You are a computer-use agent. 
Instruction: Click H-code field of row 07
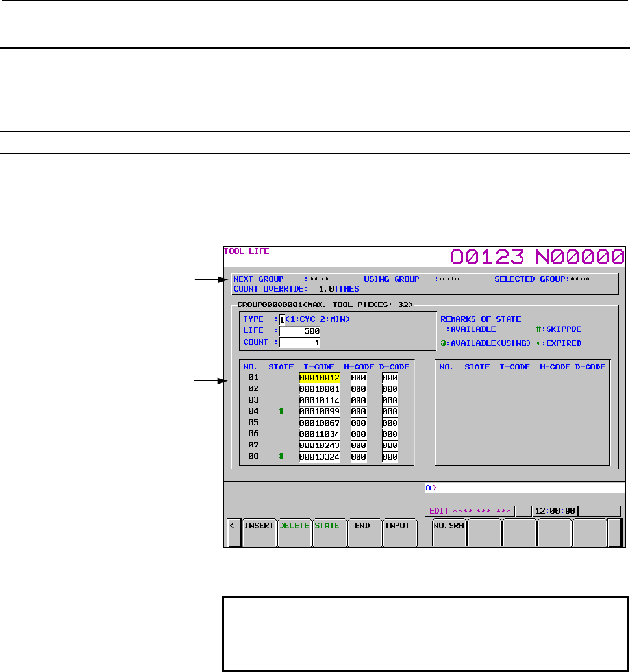pos(359,445)
